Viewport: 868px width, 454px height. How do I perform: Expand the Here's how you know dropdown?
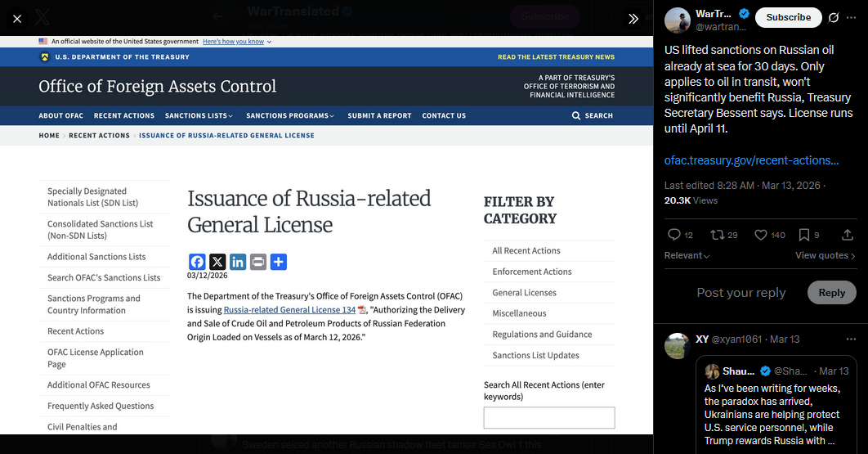pyautogui.click(x=237, y=42)
